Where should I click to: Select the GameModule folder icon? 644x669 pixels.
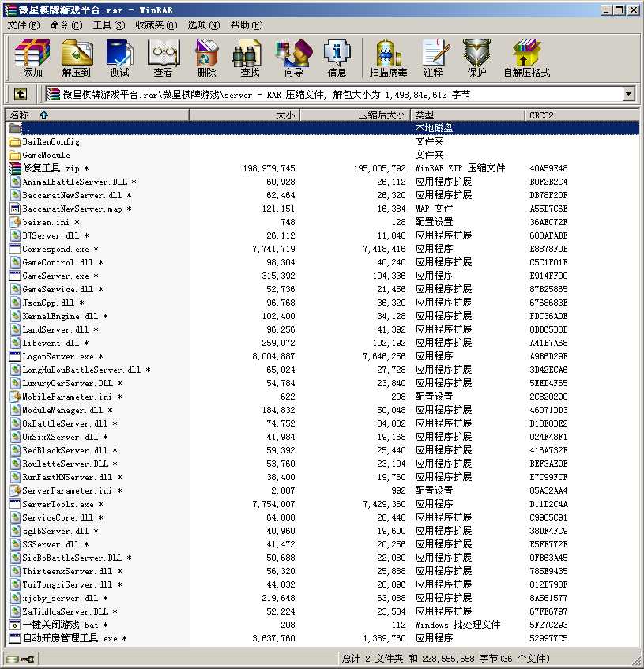click(15, 155)
